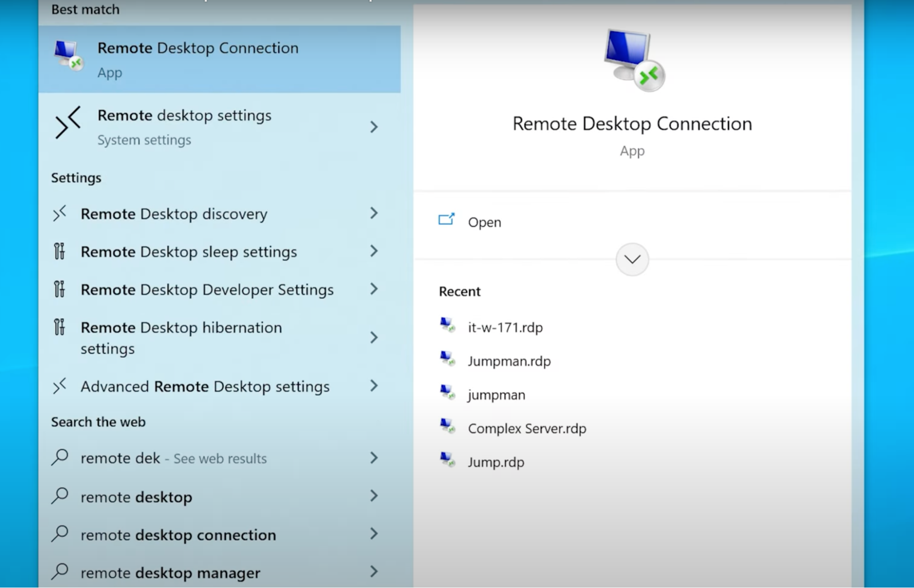Open Remote Desktop Developer Settings
Screen dimensions: 914x588
click(x=219, y=290)
